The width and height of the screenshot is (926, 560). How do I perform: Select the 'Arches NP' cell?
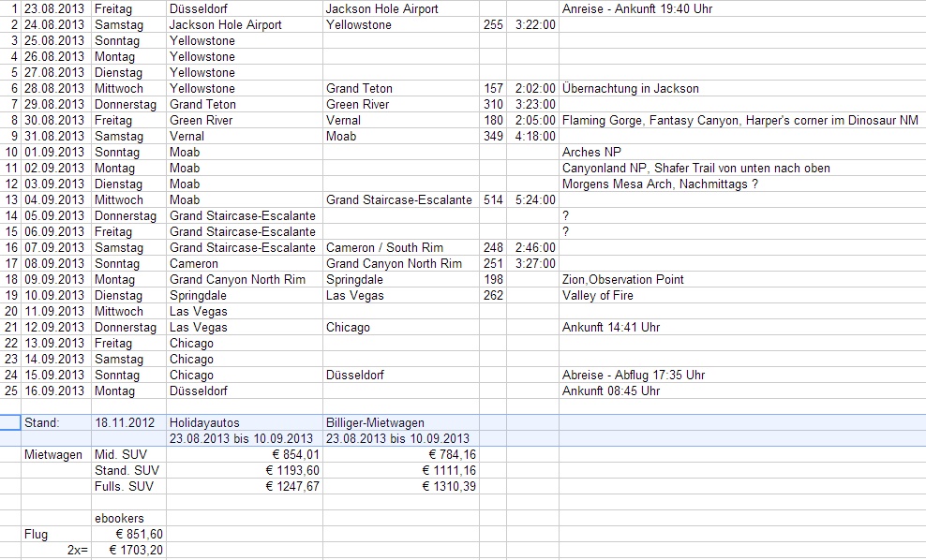click(591, 152)
